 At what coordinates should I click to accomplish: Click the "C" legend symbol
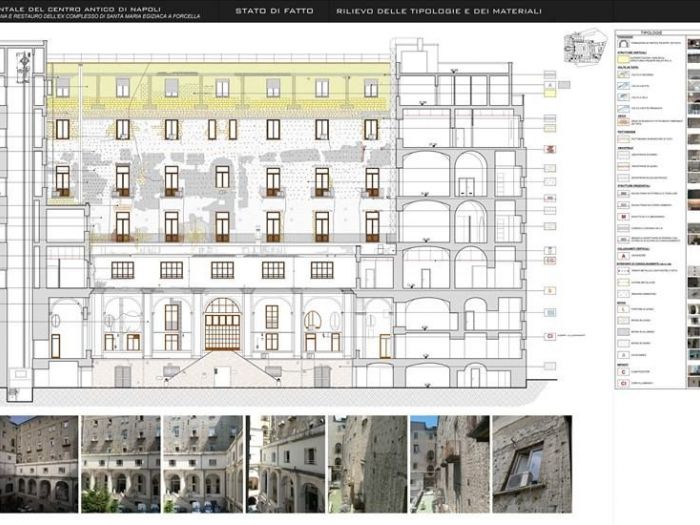click(623, 371)
